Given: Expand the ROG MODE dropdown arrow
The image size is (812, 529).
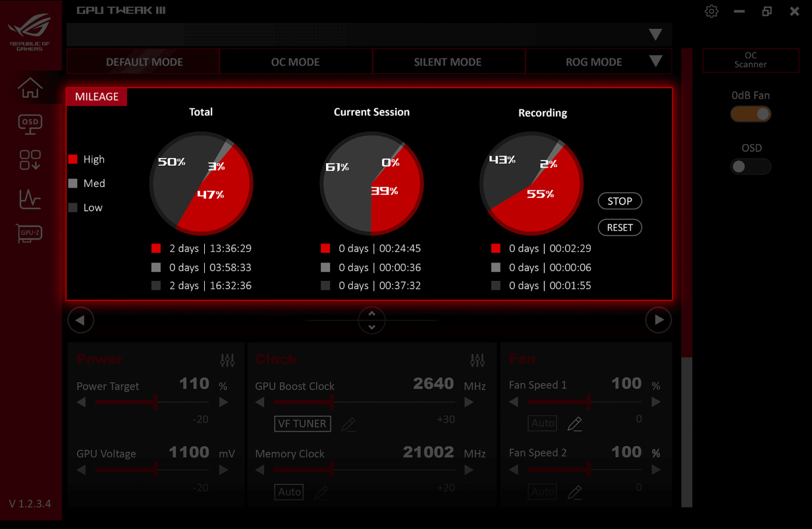Looking at the screenshot, I should (x=655, y=61).
